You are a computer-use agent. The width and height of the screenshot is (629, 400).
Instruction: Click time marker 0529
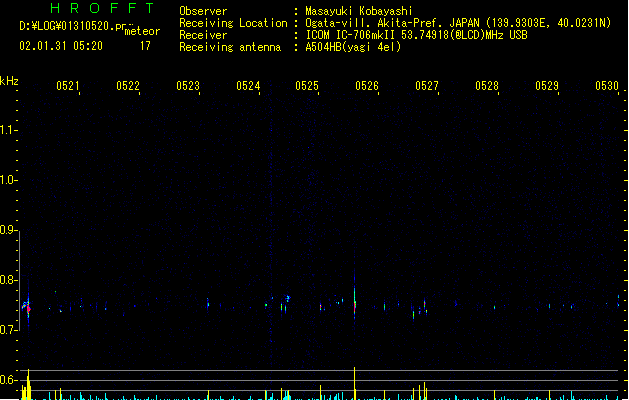click(547, 86)
